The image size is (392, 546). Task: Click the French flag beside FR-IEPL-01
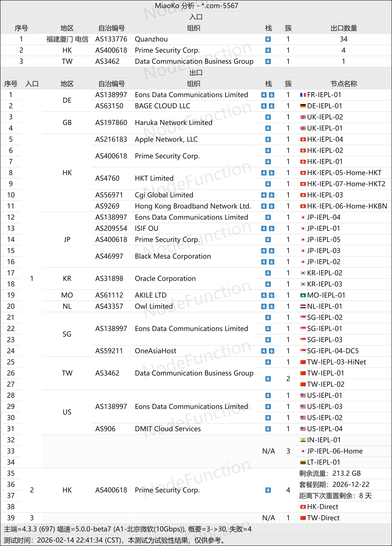(x=303, y=95)
